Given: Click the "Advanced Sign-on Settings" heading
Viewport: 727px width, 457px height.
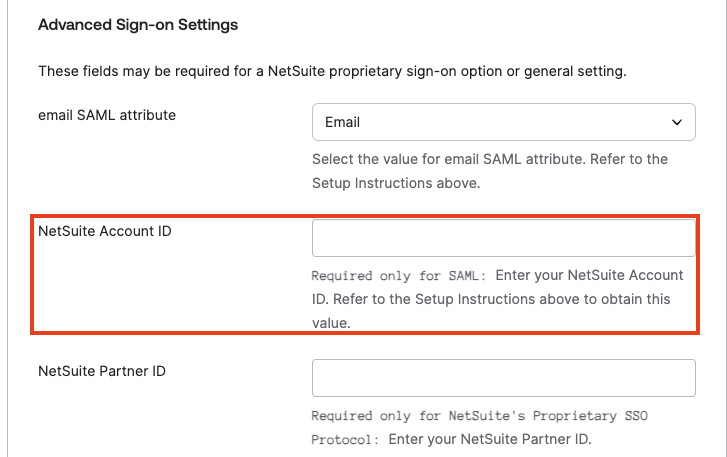Looking at the screenshot, I should (x=138, y=24).
